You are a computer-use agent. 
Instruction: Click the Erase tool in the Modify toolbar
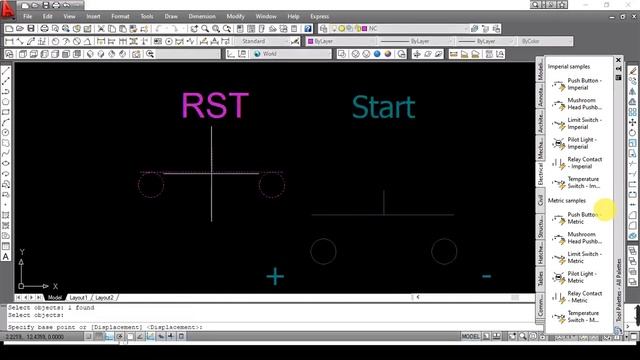[x=633, y=71]
